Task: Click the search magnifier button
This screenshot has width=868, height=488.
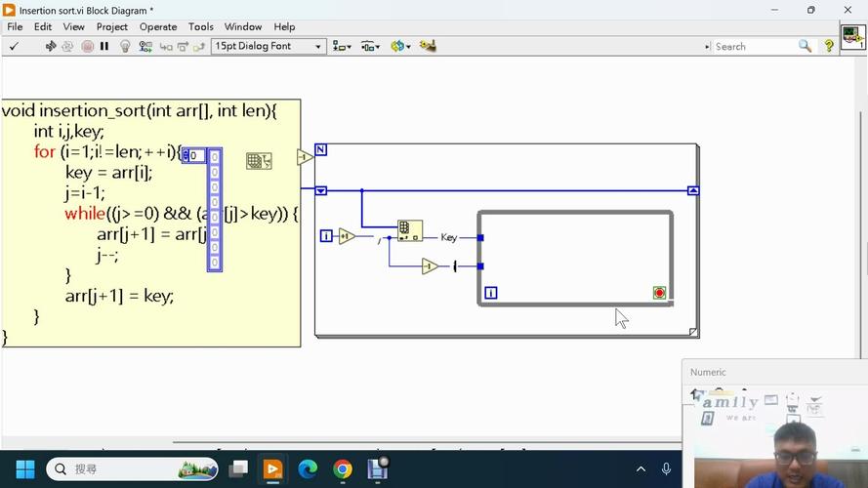Action: click(x=805, y=46)
